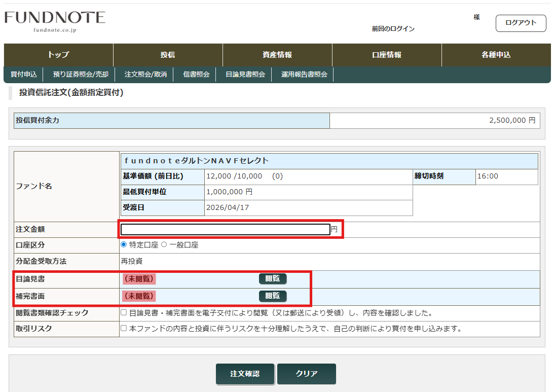Open the 信書照会 submenu item

point(196,75)
